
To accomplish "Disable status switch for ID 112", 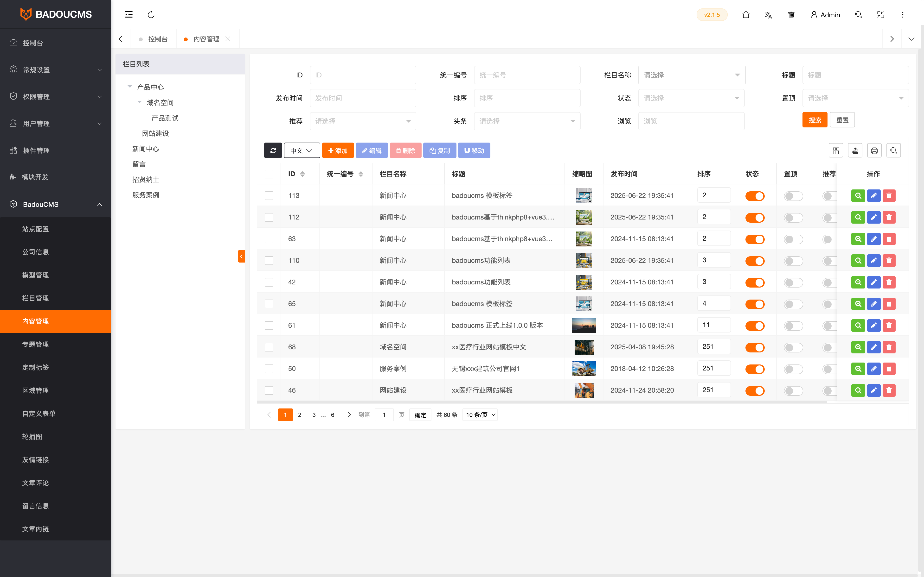I will pos(755,218).
